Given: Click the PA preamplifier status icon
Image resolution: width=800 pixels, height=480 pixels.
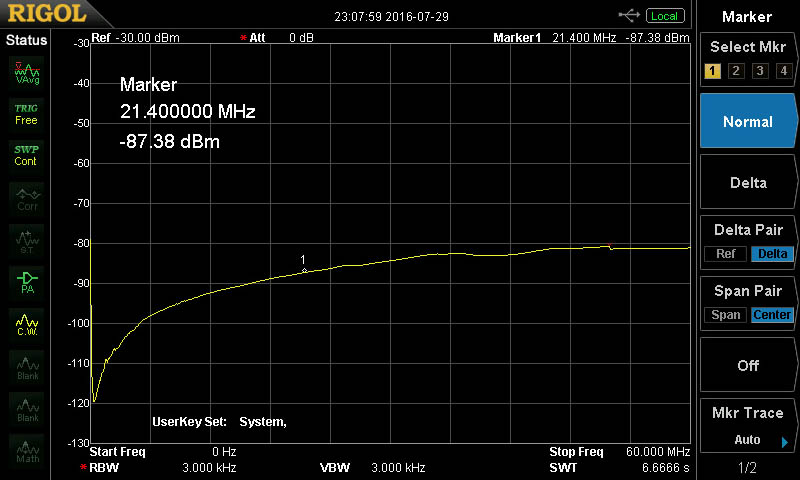Looking at the screenshot, I should coord(27,281).
